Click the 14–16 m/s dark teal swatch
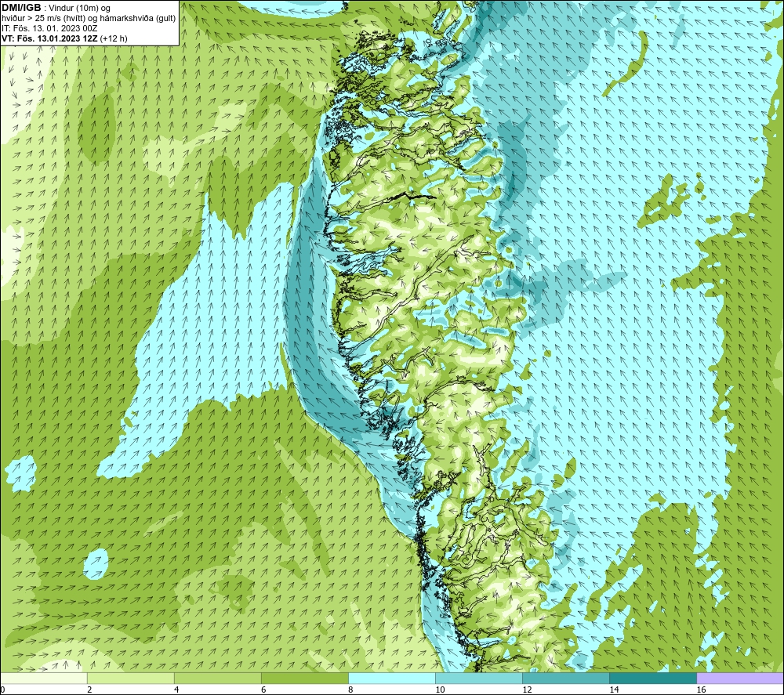The height and width of the screenshot is (695, 784). [x=653, y=678]
